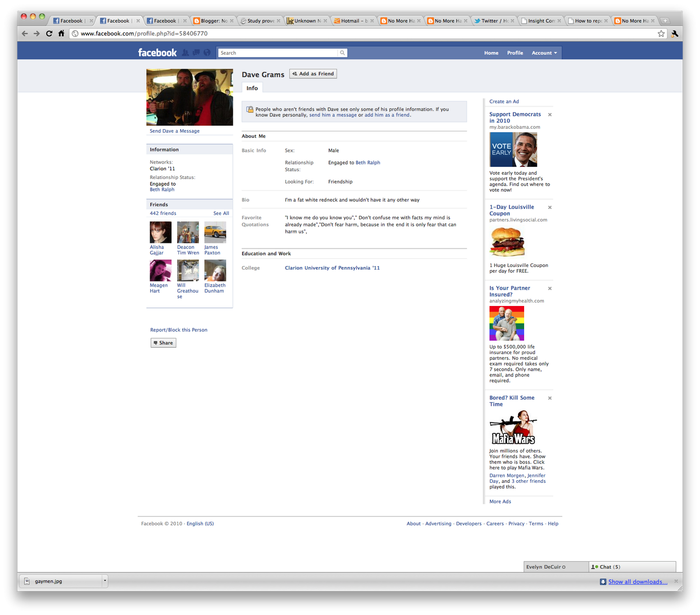Click Report/Block this Person
700x615 pixels.
click(x=179, y=330)
